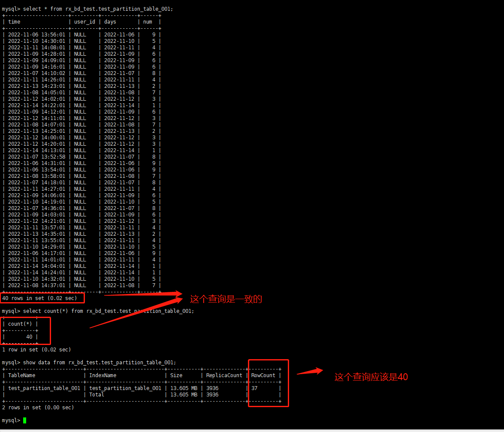Click the red note '这个查询应该是40'
Viewport: 504px width, 432px height.
(x=371, y=377)
